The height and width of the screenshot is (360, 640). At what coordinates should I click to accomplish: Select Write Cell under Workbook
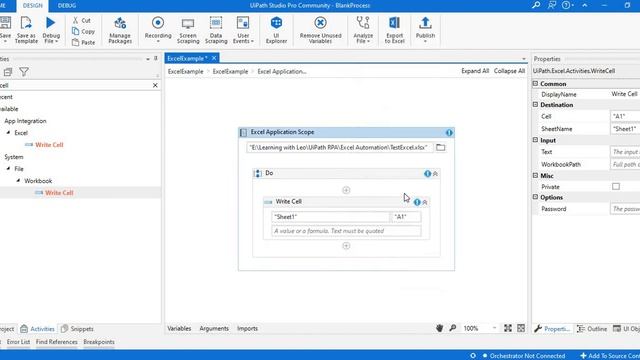(59, 193)
